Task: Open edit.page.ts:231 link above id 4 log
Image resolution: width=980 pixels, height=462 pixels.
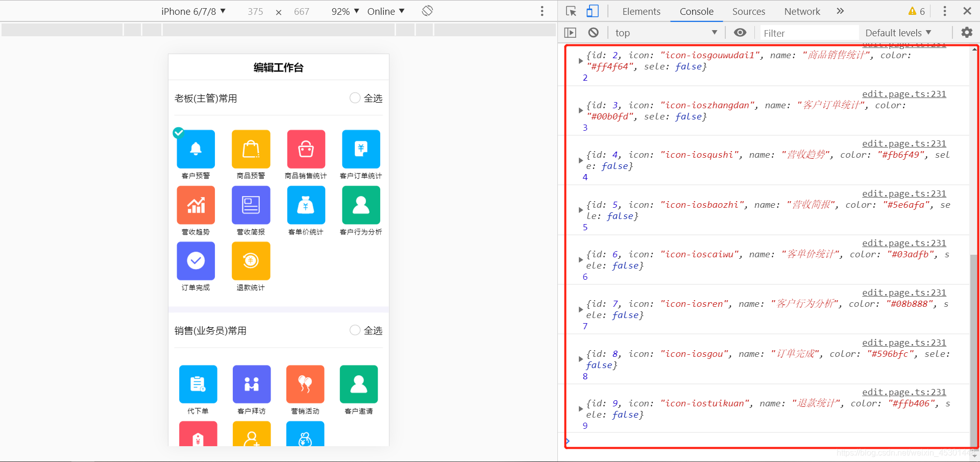Action: pos(904,143)
